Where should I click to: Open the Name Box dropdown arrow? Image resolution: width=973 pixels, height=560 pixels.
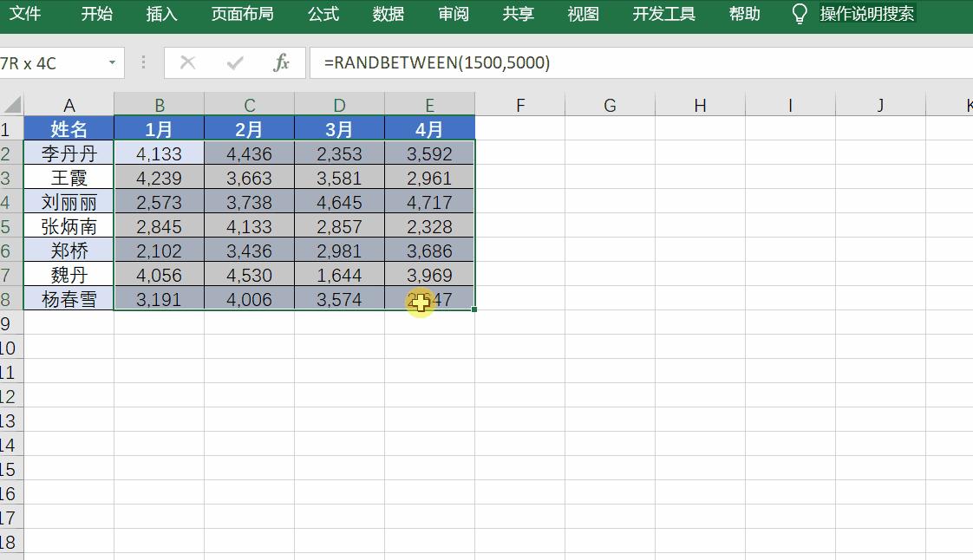[x=113, y=62]
